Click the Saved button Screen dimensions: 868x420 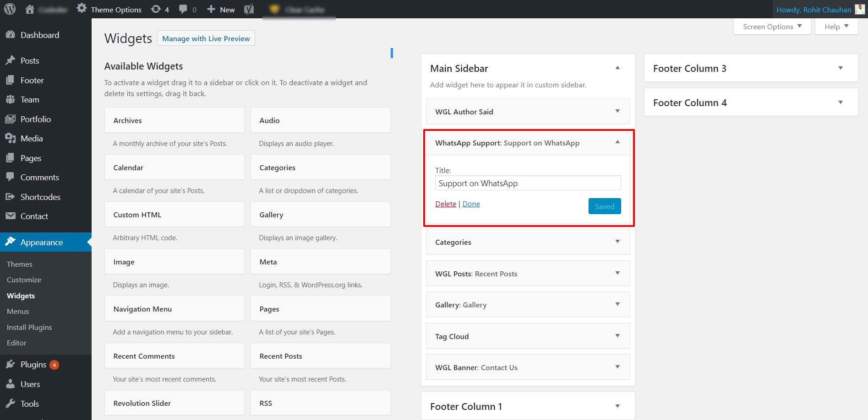[605, 206]
